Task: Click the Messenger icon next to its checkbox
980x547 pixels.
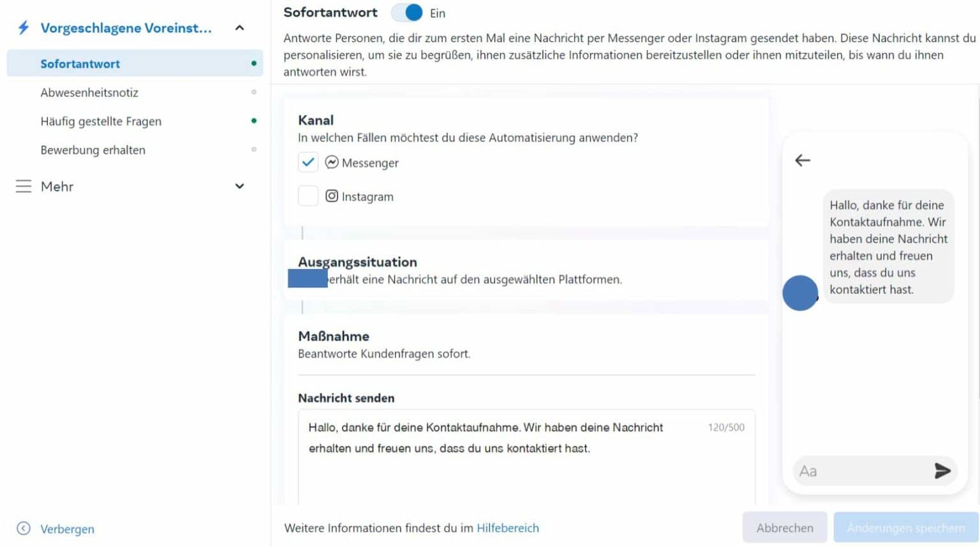Action: 332,162
